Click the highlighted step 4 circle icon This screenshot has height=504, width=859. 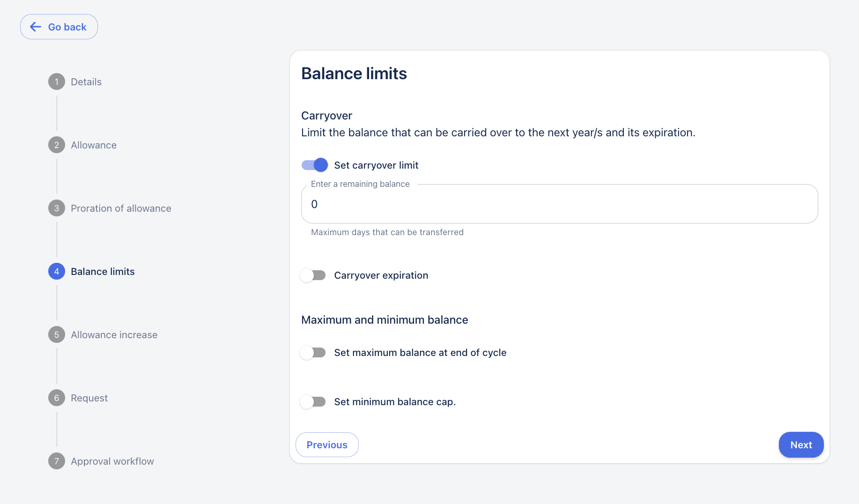[57, 272]
